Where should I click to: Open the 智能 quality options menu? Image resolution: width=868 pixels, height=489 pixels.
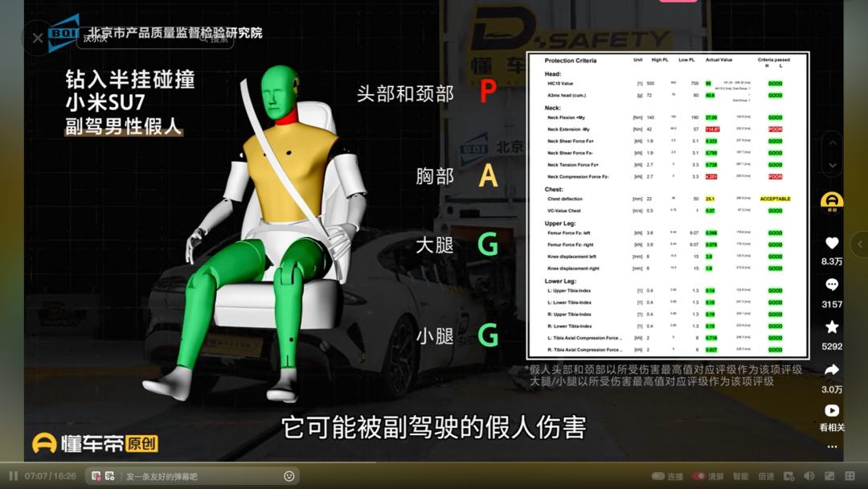740,476
